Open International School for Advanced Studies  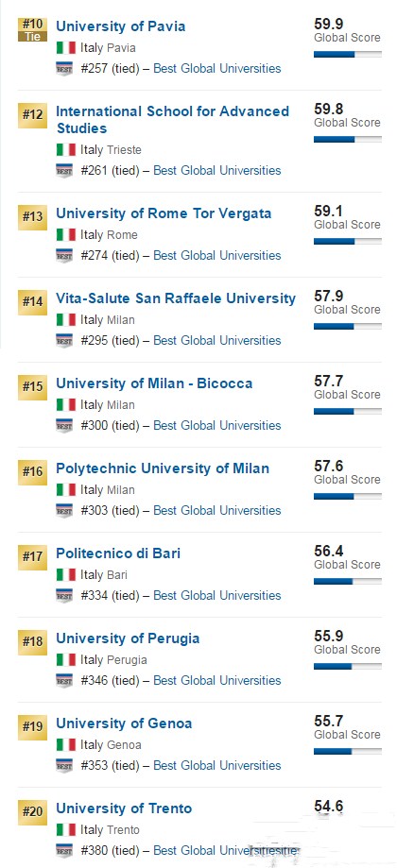(x=172, y=120)
